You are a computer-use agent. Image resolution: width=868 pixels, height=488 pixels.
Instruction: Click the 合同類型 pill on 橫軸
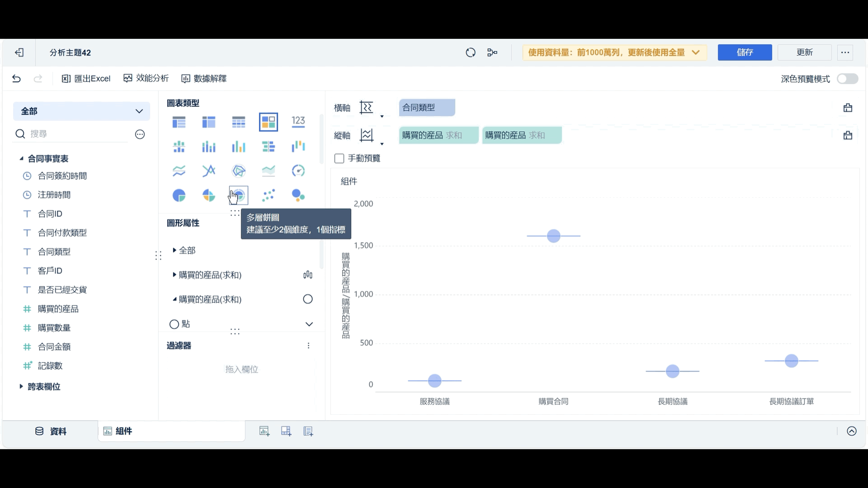[x=427, y=108]
